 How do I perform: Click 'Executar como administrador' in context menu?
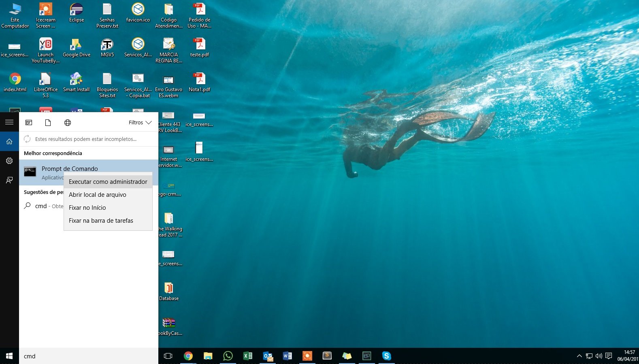tap(108, 182)
